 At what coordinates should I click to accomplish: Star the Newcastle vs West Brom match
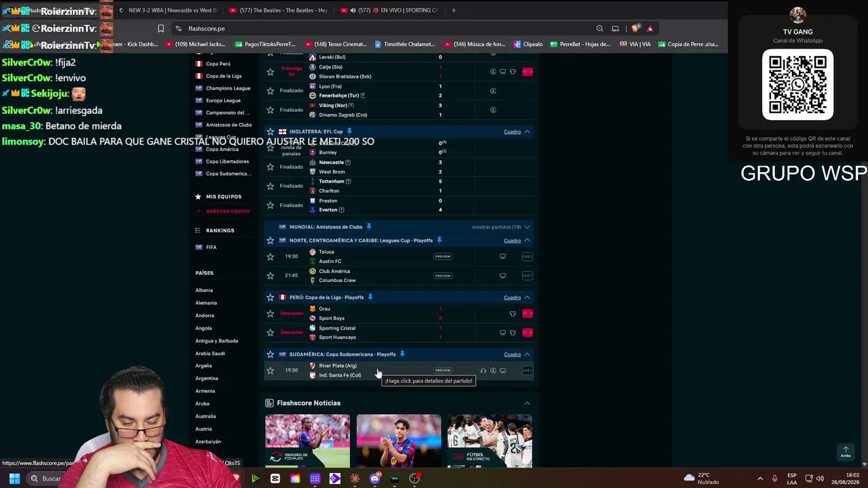click(270, 167)
